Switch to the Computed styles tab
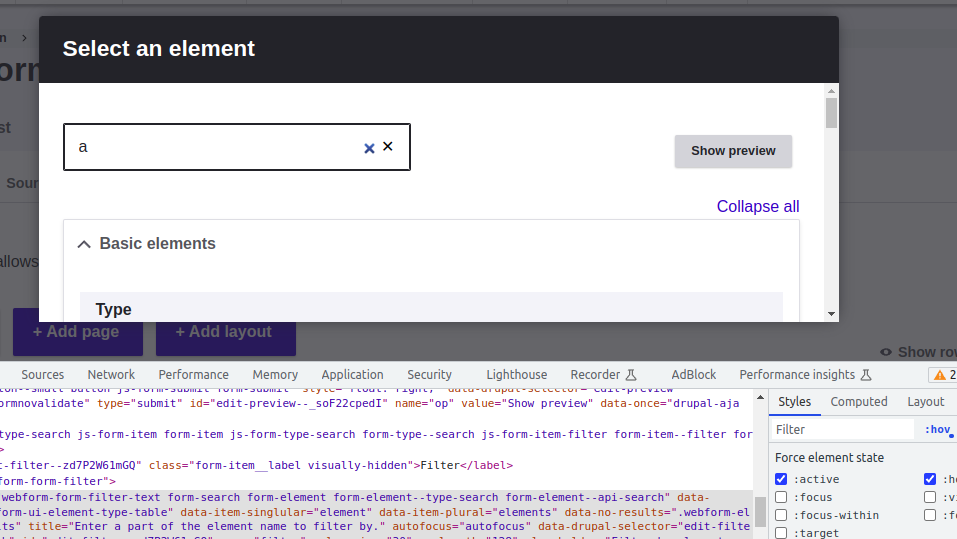 coord(859,401)
